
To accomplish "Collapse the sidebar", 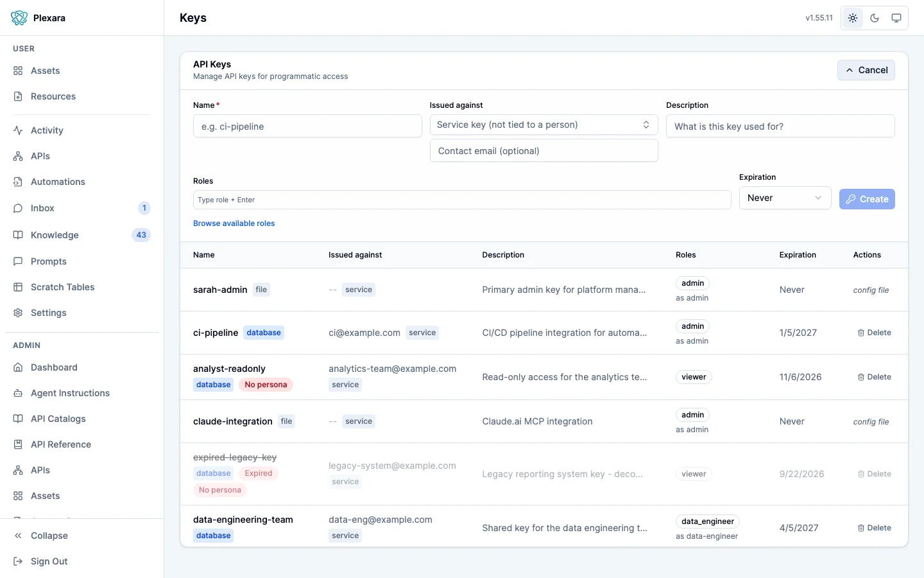I will pyautogui.click(x=81, y=536).
